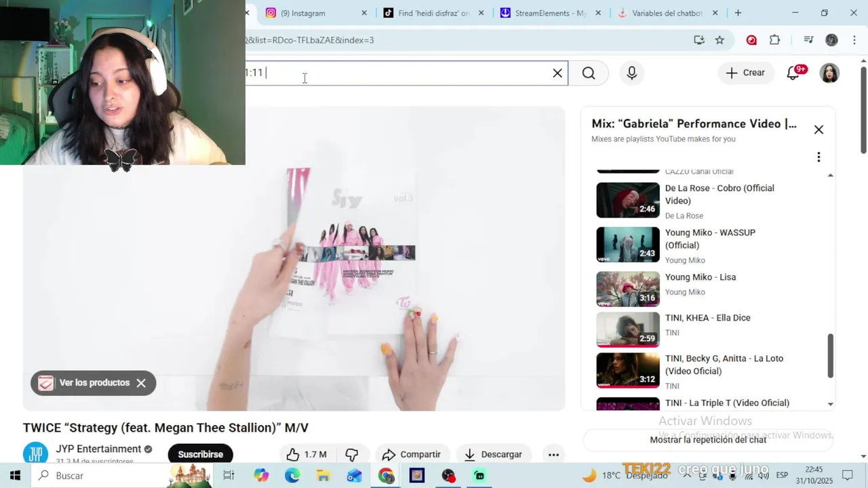Open the Windows Start menu
This screenshot has height=488, width=868.
pos(15,475)
